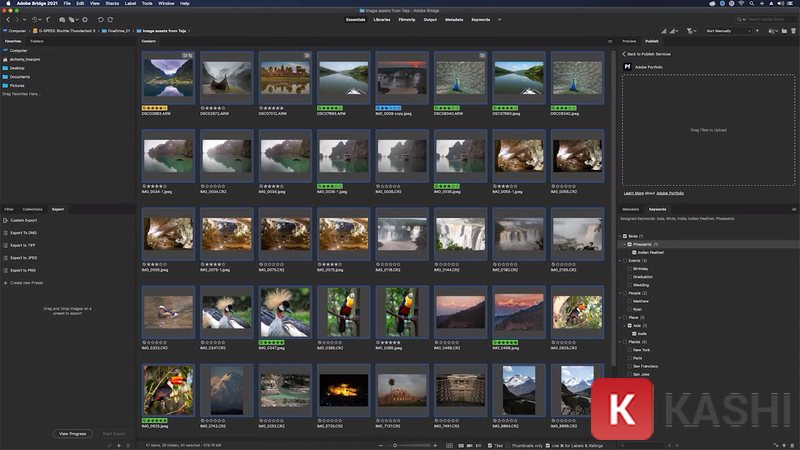Image resolution: width=800 pixels, height=450 pixels.
Task: Switch to details view icon
Action: click(470, 445)
